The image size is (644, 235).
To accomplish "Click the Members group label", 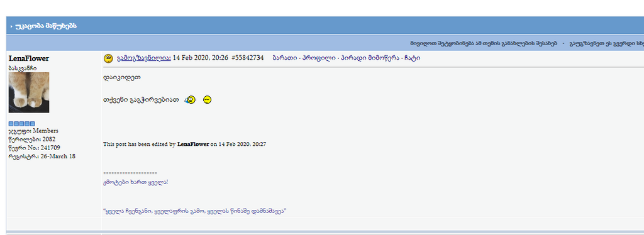I will (45, 131).
